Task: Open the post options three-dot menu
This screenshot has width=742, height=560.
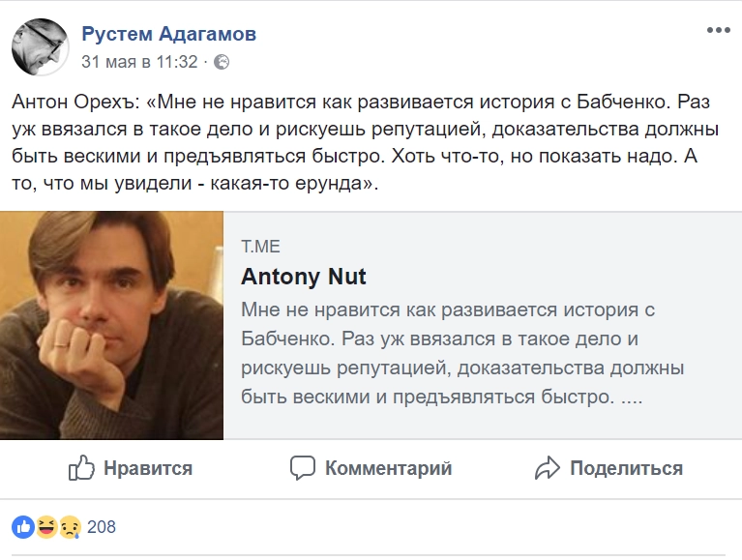Action: point(718,32)
